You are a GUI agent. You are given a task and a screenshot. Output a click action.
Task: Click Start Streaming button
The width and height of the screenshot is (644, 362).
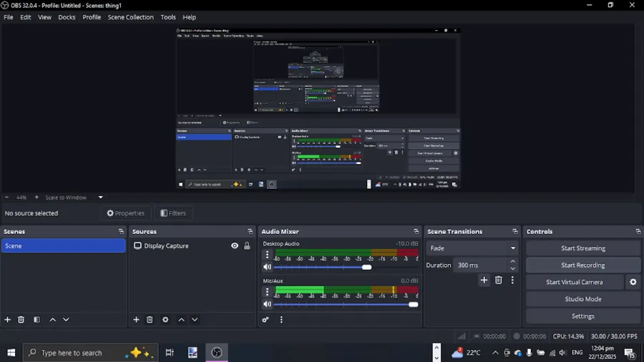(582, 248)
